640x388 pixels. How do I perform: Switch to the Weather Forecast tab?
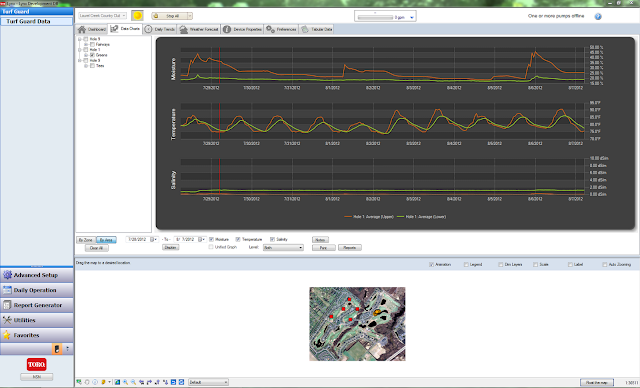point(199,29)
